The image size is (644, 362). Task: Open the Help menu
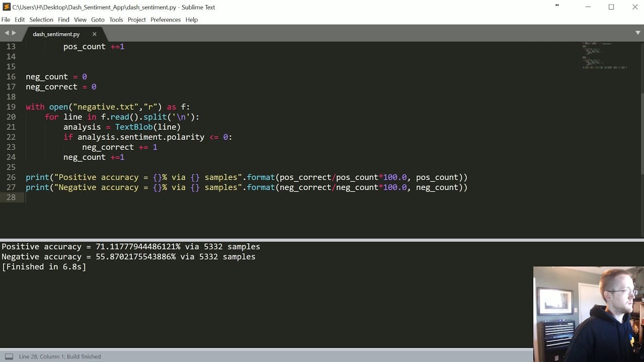(191, 20)
